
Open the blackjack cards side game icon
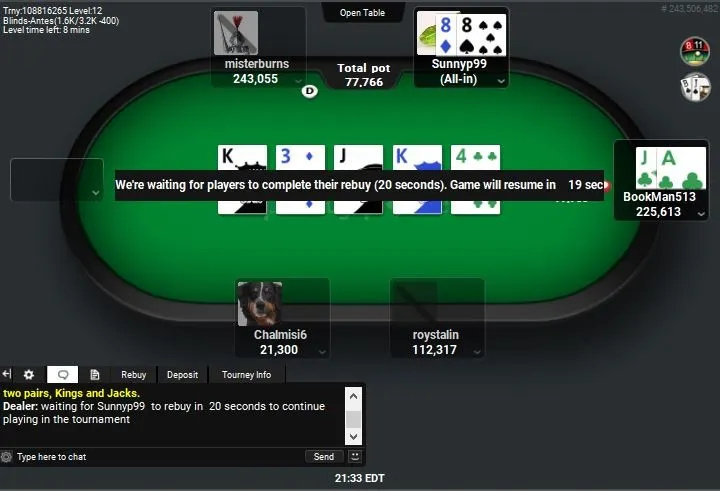tap(695, 87)
